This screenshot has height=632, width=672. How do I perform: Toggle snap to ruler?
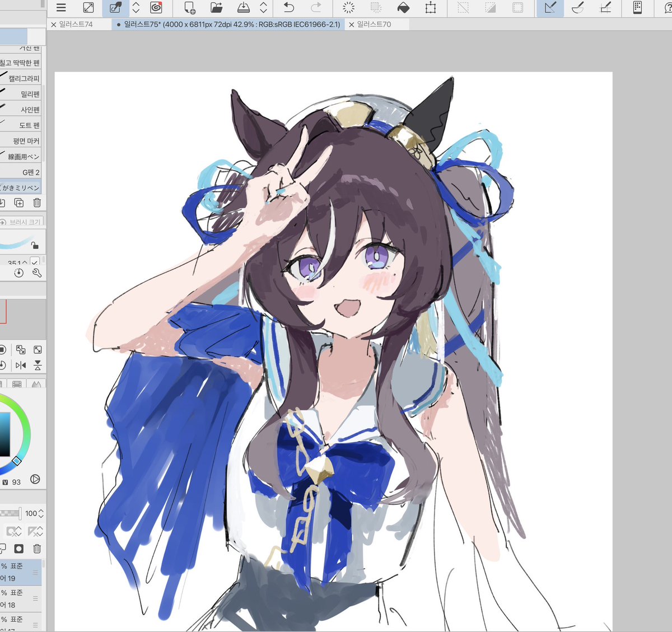click(x=550, y=8)
